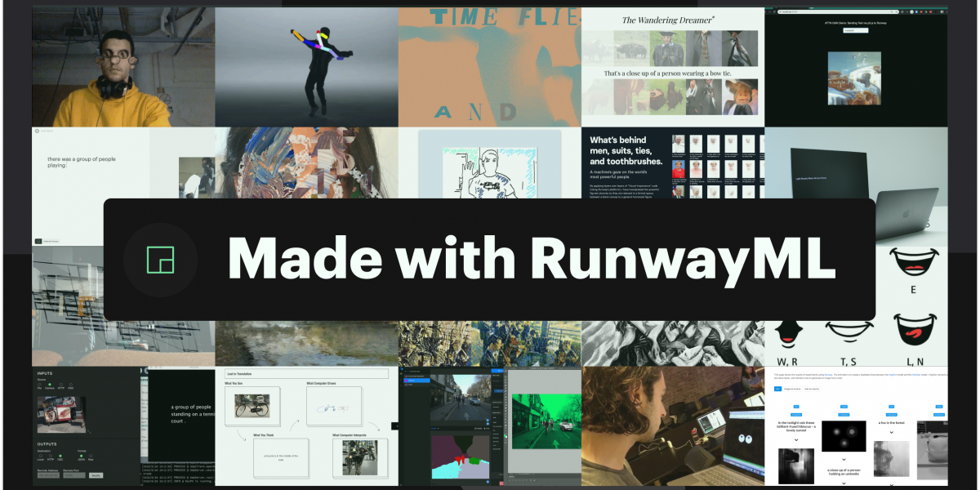The height and width of the screenshot is (490, 980).
Task: Expand chevron under twilight rain caption
Action: coord(796,440)
